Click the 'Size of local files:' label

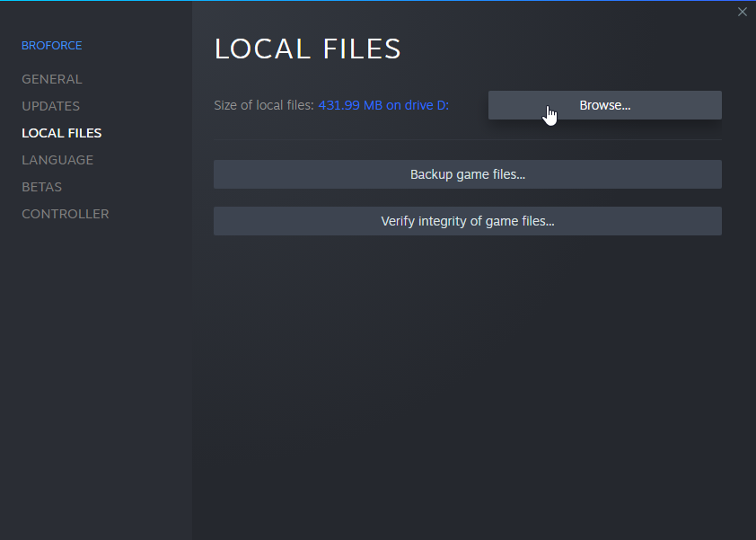pos(264,105)
